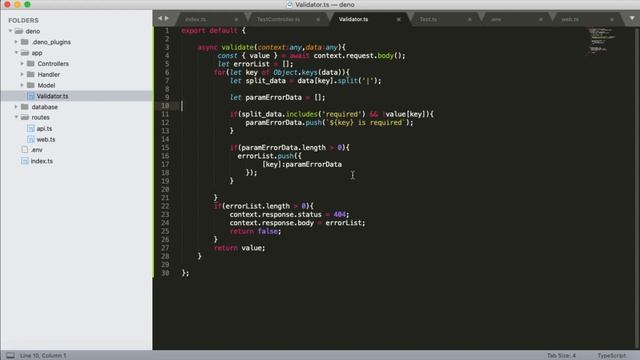Click the index.ts file icon in sidebar

pos(25,161)
